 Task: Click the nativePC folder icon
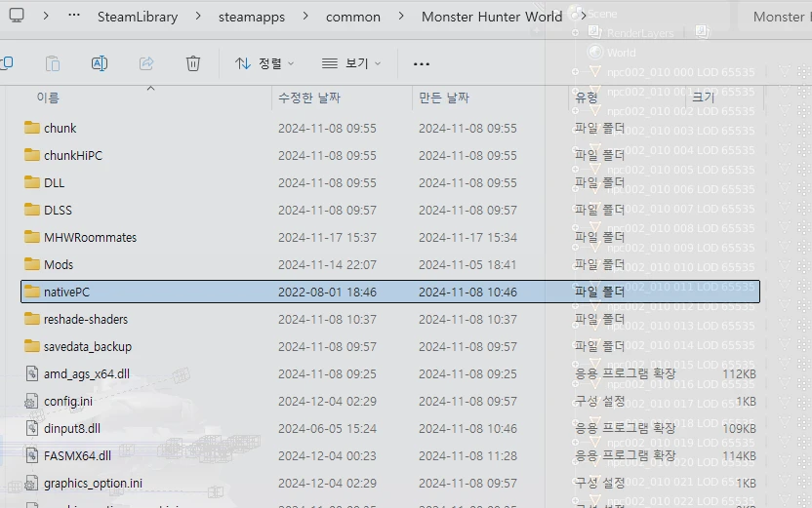click(x=32, y=292)
